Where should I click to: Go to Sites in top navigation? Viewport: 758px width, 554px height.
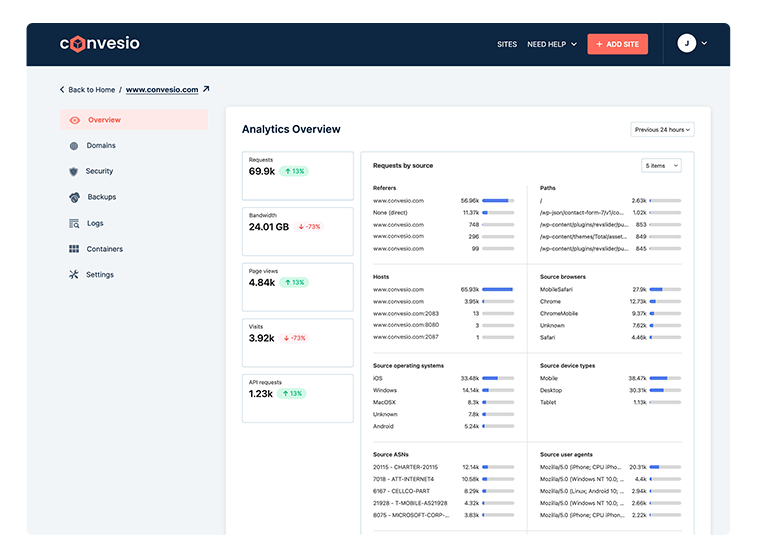click(x=507, y=44)
